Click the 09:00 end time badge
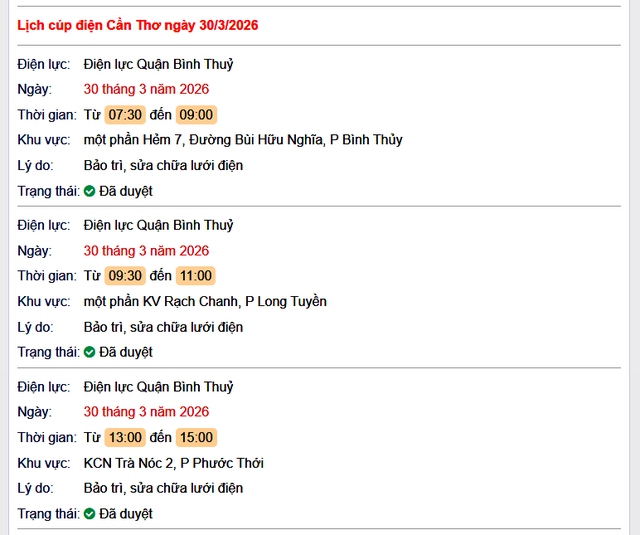Screen dimensions: 640x535 [196, 114]
